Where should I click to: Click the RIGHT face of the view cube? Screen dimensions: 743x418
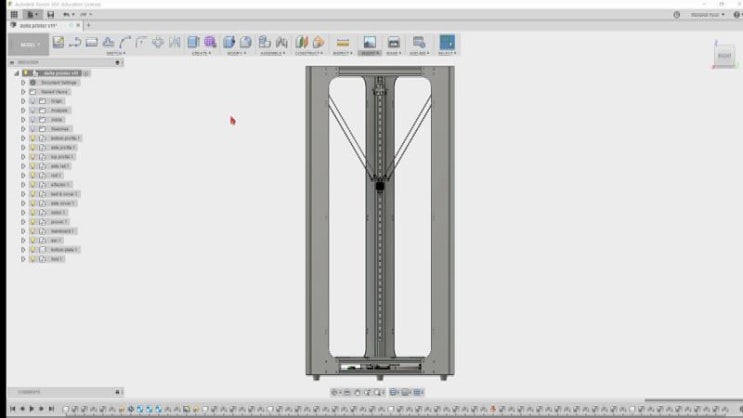coord(724,56)
